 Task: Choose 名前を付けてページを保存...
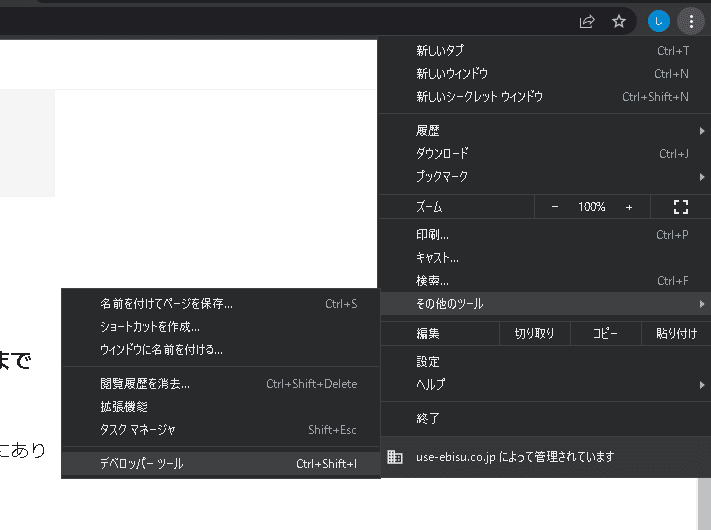pos(220,303)
